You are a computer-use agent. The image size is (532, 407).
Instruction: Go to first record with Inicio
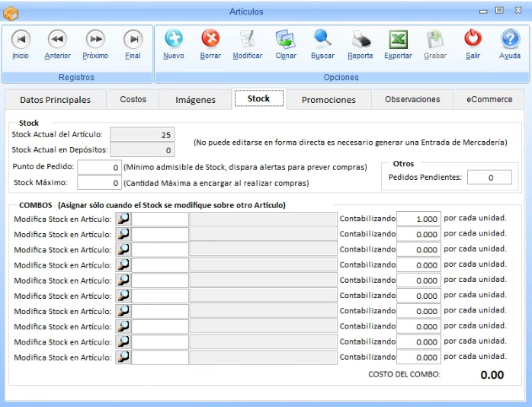tap(21, 44)
